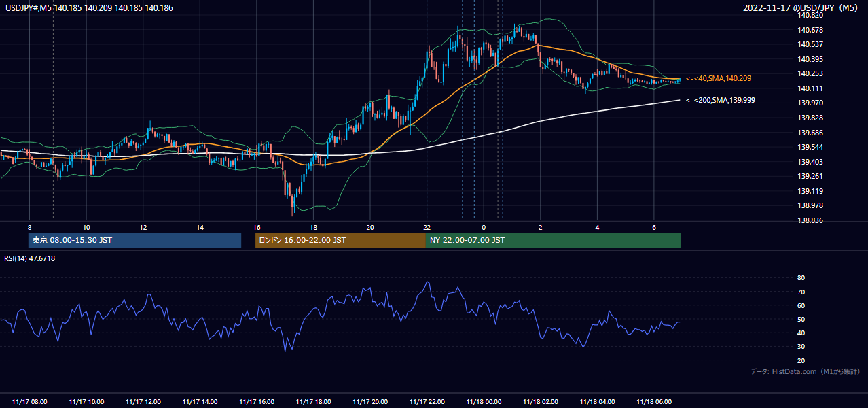Click hour label 10 under the price chart
Viewport: 868px width, 408px height.
pos(86,227)
